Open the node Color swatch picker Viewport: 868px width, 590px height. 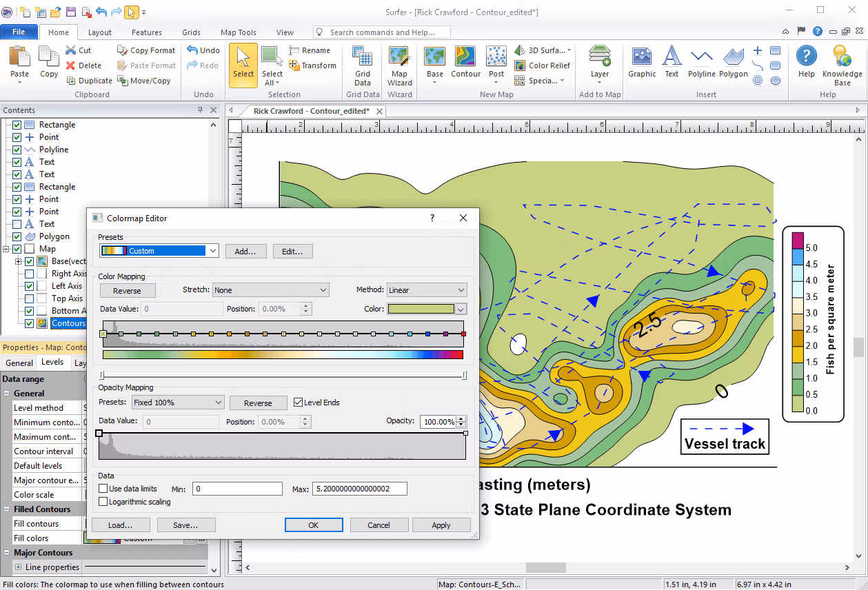tap(427, 309)
